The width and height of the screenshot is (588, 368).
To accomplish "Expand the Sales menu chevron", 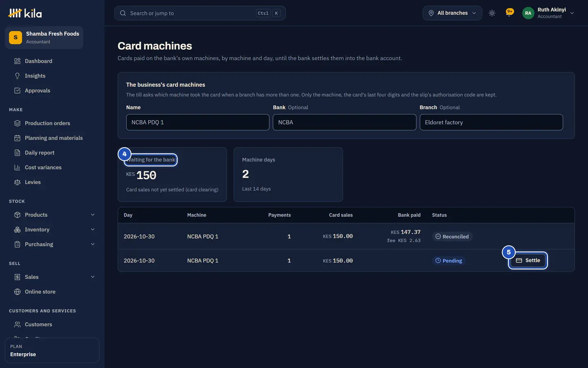I will click(93, 277).
